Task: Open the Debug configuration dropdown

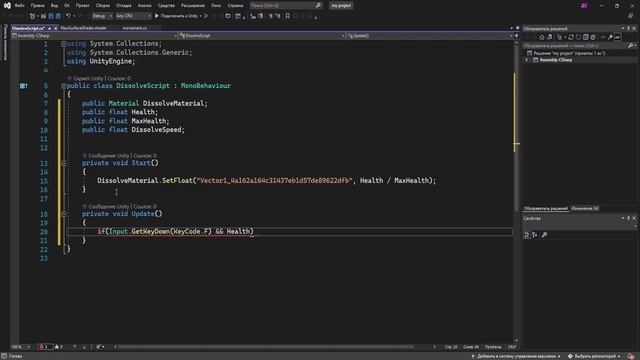Action: pyautogui.click(x=102, y=16)
